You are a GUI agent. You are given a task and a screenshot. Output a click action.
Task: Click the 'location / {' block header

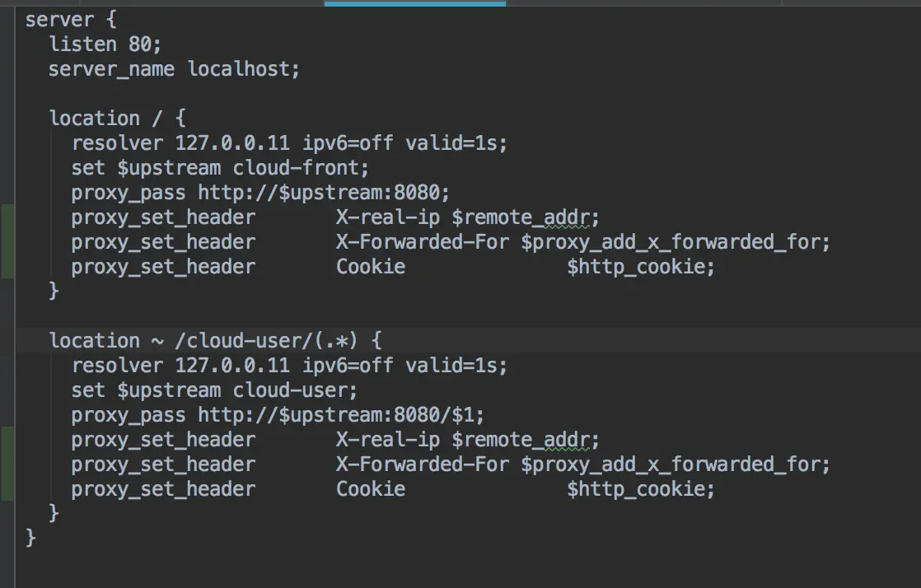tap(118, 118)
